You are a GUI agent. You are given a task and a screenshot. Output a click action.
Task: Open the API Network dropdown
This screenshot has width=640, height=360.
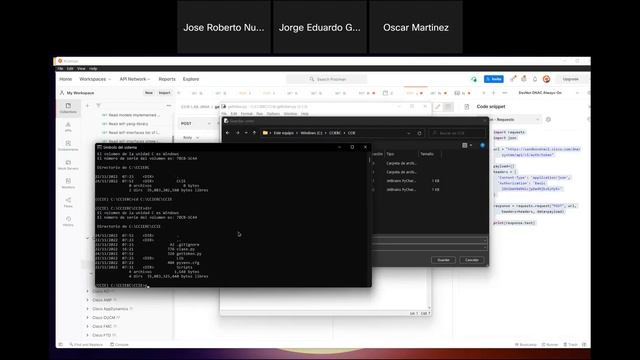[x=135, y=79]
